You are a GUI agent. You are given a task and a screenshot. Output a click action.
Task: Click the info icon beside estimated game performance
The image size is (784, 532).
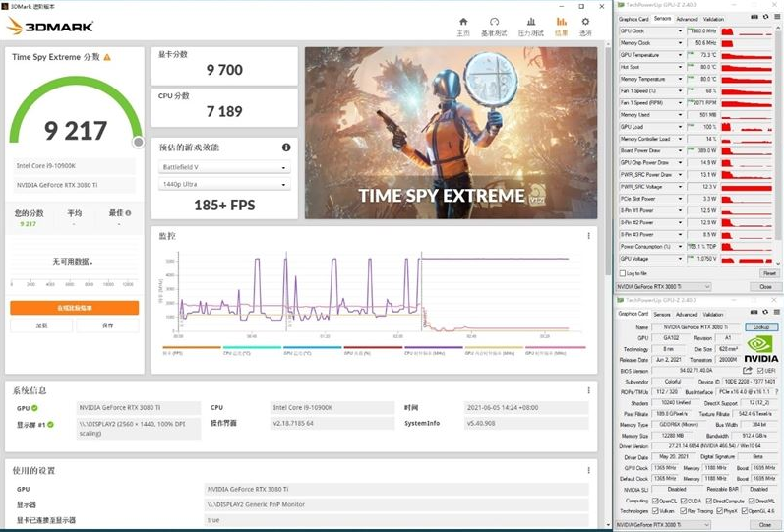click(x=286, y=148)
